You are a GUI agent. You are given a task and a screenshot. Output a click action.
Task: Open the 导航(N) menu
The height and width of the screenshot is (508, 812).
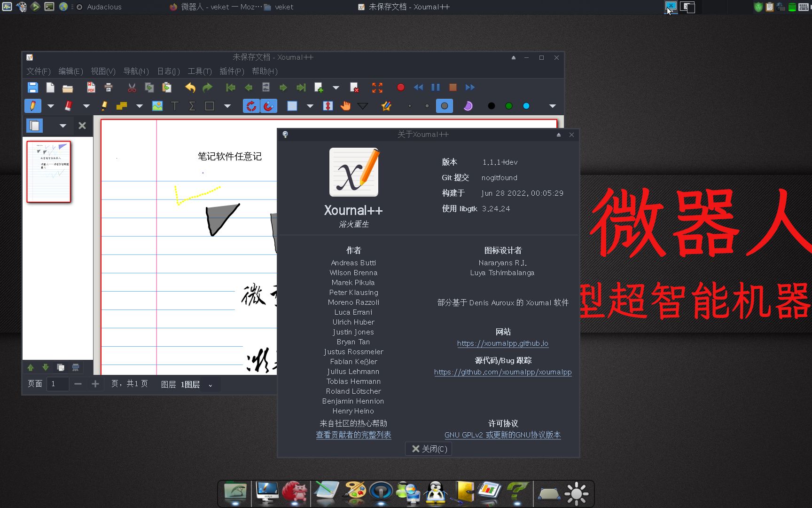pos(136,71)
